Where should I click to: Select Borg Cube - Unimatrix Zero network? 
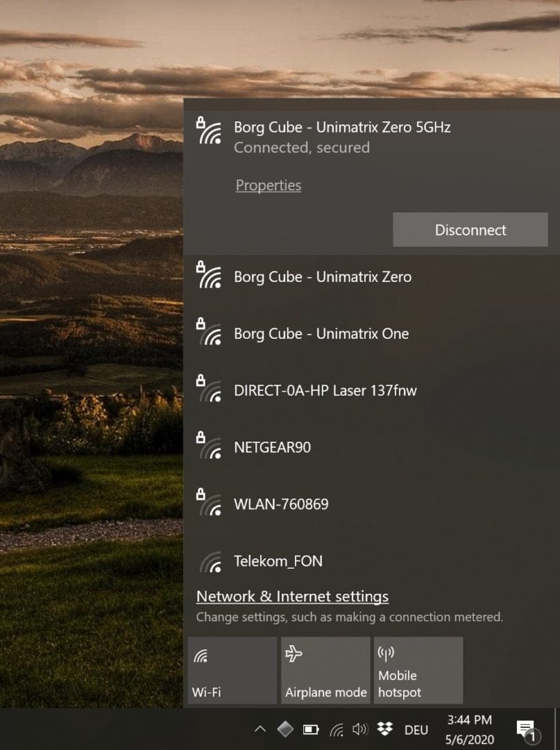pos(322,277)
